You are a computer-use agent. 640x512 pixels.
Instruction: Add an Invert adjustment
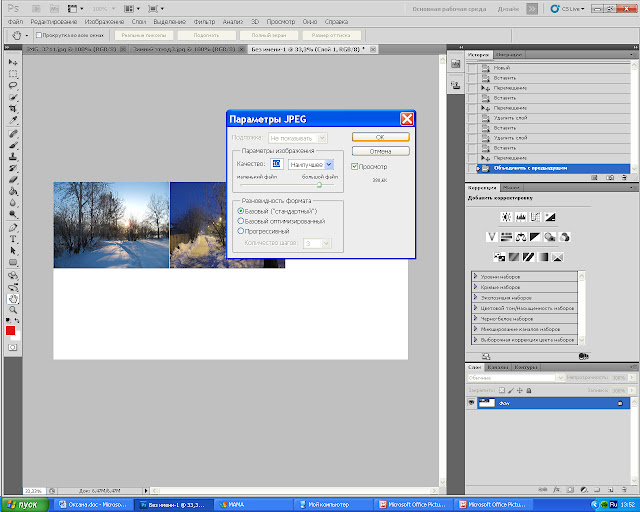pos(499,257)
